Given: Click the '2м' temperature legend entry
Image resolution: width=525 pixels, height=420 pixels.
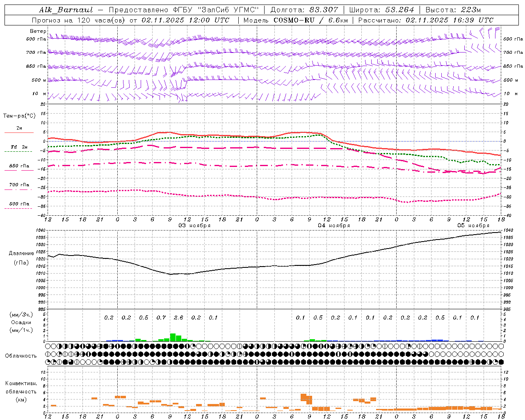Looking at the screenshot, I should 19,128.
